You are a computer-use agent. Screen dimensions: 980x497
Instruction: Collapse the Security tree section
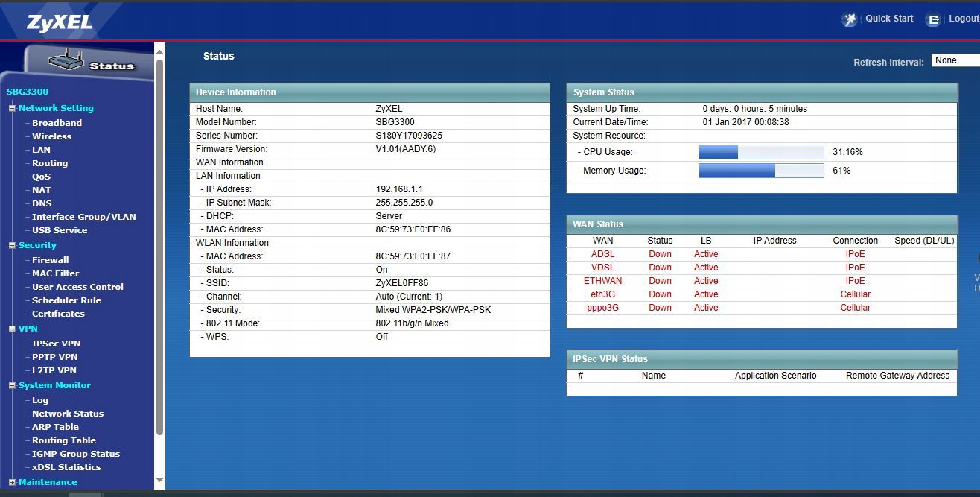12,245
